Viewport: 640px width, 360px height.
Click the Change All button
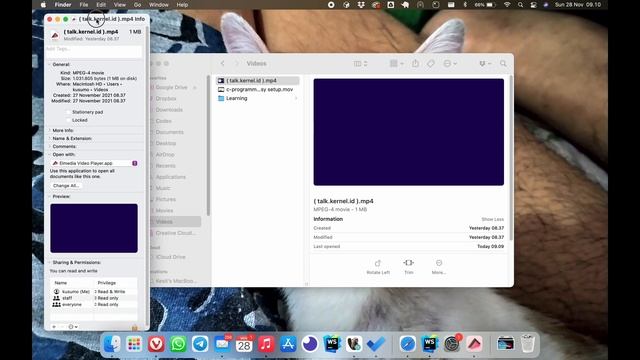coord(66,186)
